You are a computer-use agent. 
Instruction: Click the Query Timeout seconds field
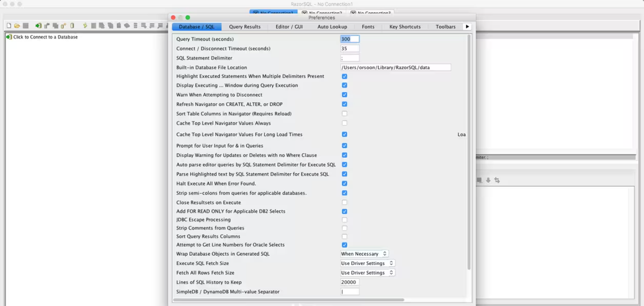click(x=350, y=39)
